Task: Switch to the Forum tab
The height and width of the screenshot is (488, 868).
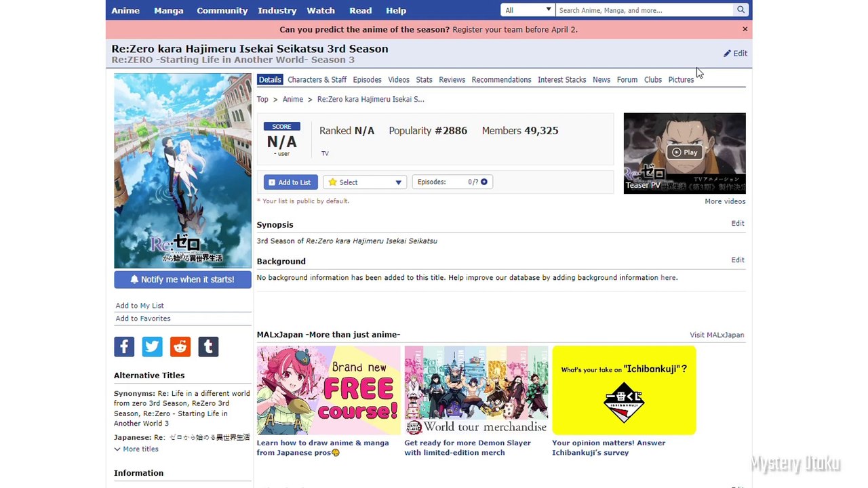Action: [627, 80]
